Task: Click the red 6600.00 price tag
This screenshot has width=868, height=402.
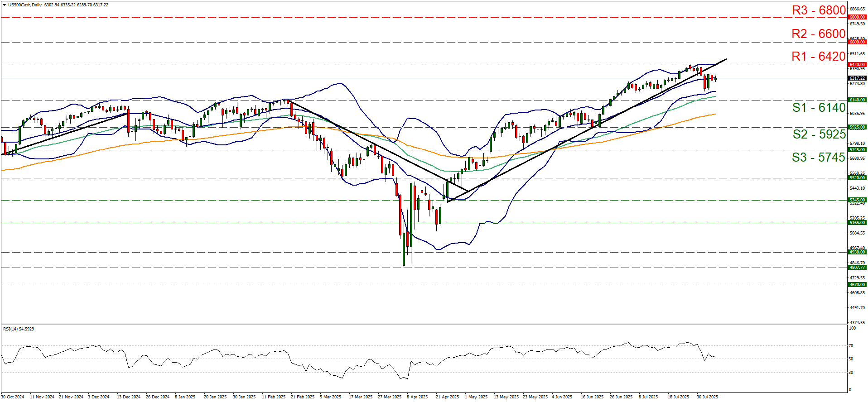Action: pyautogui.click(x=857, y=42)
